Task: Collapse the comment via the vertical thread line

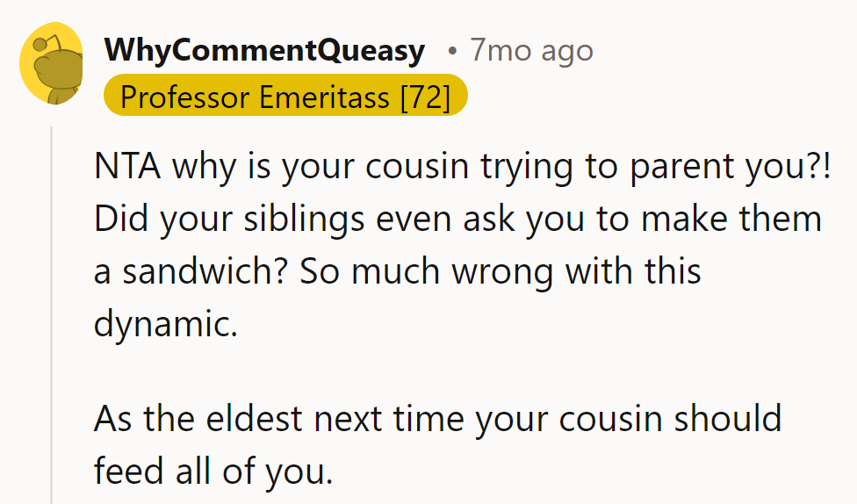Action: (51, 316)
